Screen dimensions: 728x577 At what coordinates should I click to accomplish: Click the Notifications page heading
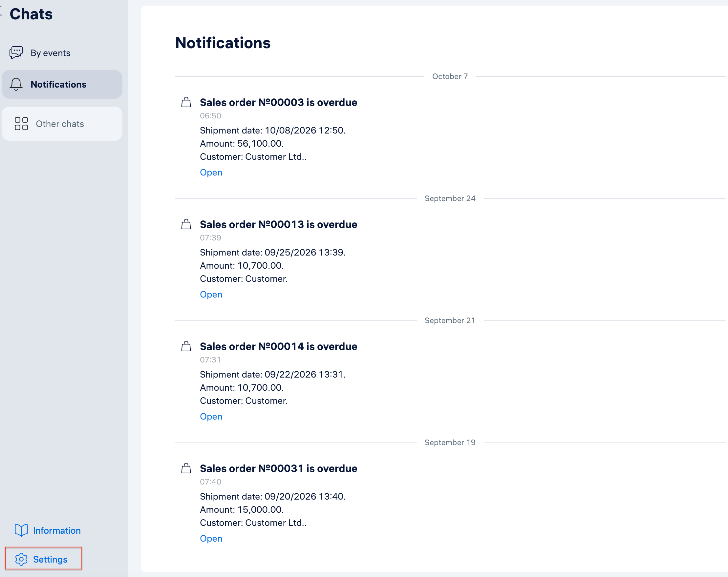223,43
